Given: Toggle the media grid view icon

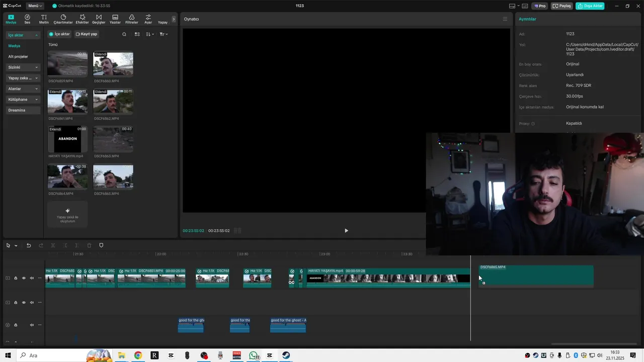Looking at the screenshot, I should [x=137, y=34].
